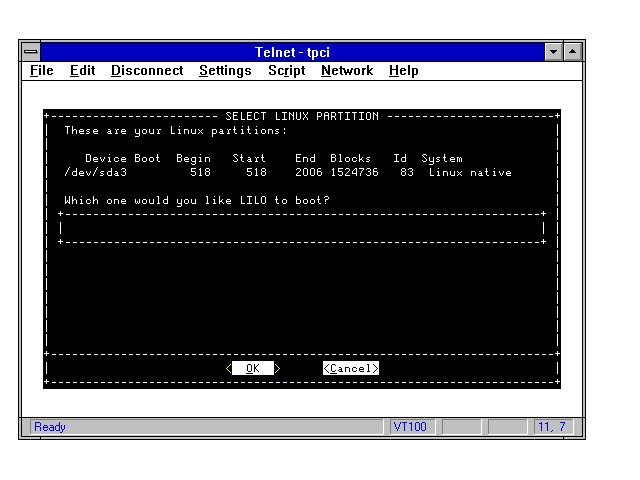640x480 pixels.
Task: Click the Telnet - tpci title bar
Action: click(293, 51)
